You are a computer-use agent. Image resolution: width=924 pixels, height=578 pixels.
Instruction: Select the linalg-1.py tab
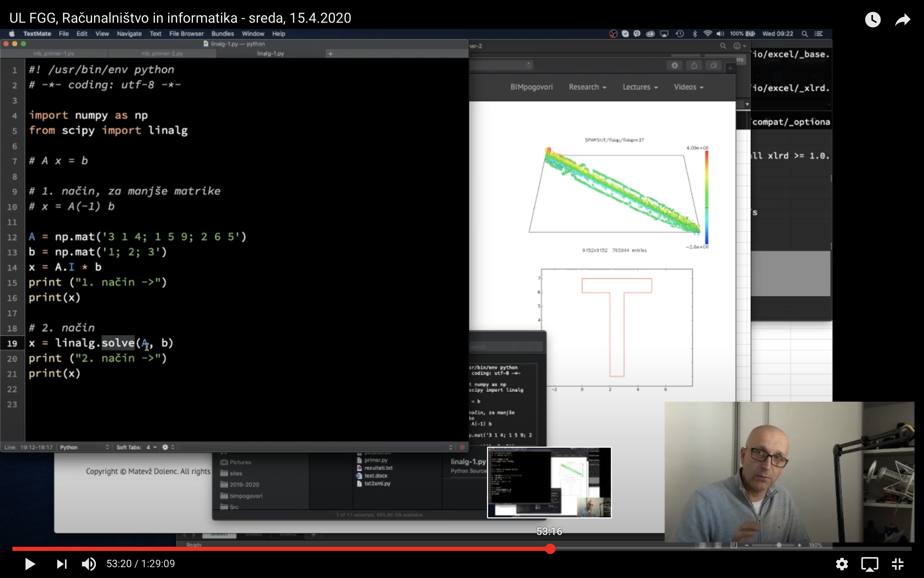(270, 53)
